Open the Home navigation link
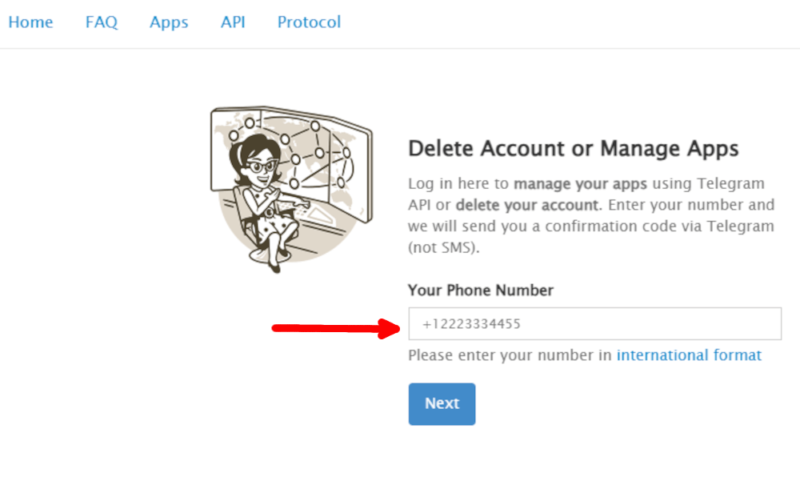 (30, 22)
